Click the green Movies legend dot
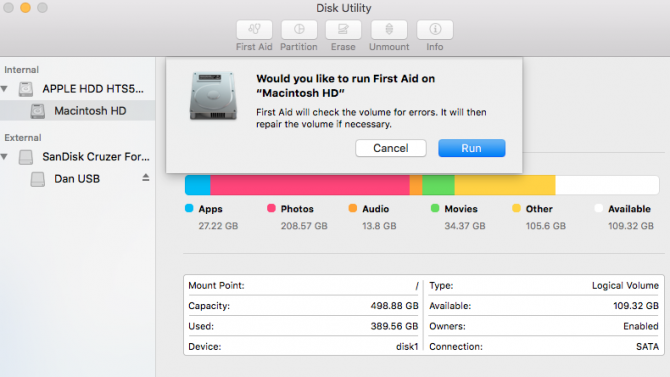670x377 pixels. (x=435, y=208)
